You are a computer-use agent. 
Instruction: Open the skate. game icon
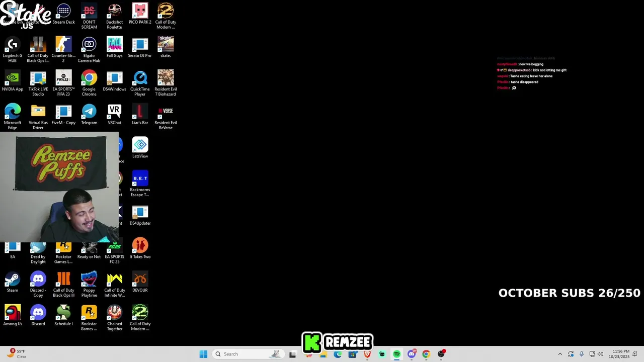click(x=166, y=48)
